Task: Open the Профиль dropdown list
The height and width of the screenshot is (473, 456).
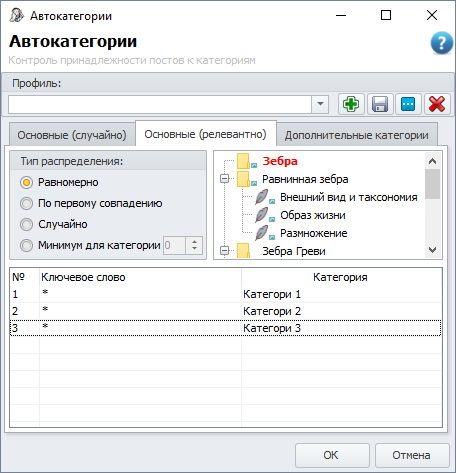Action: (320, 104)
